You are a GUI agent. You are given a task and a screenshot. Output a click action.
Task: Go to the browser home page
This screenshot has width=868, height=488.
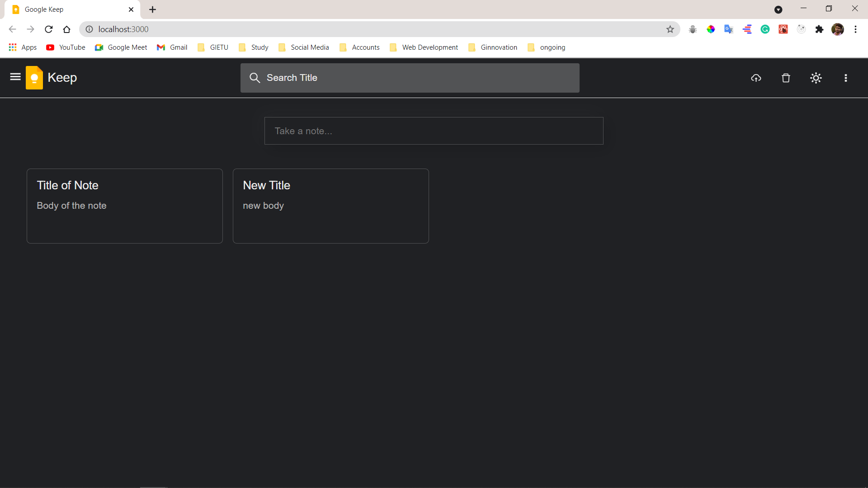67,29
